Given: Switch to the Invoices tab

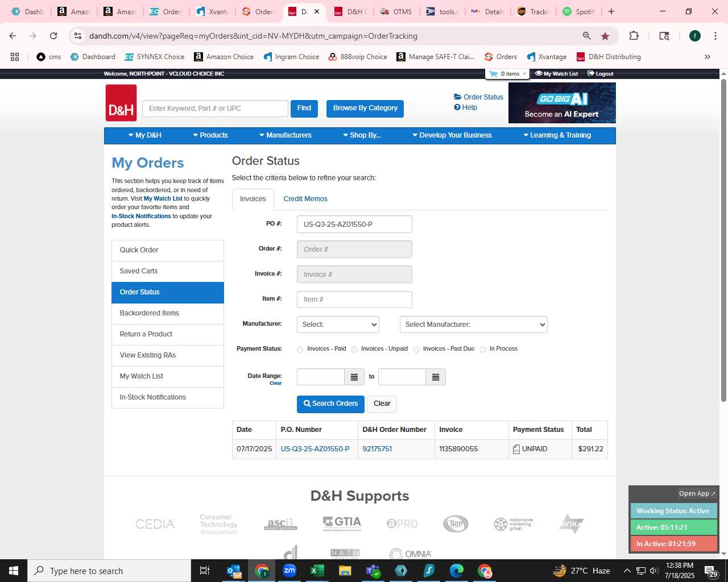Looking at the screenshot, I should click(253, 199).
